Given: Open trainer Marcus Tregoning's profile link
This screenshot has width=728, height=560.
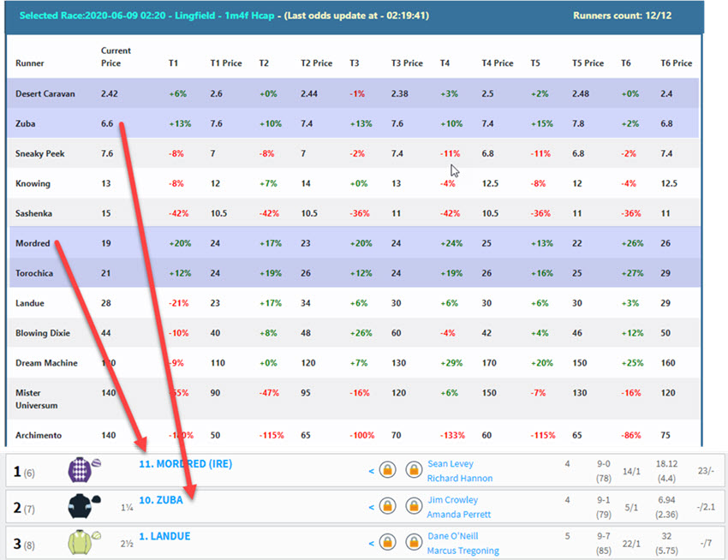Looking at the screenshot, I should tap(462, 551).
